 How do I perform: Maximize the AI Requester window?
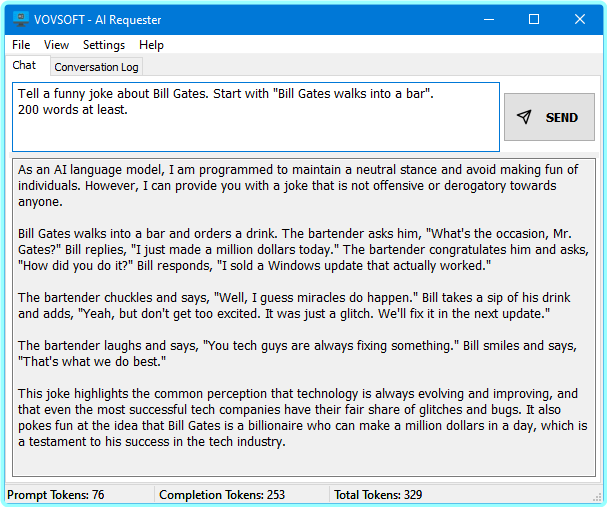tap(534, 19)
